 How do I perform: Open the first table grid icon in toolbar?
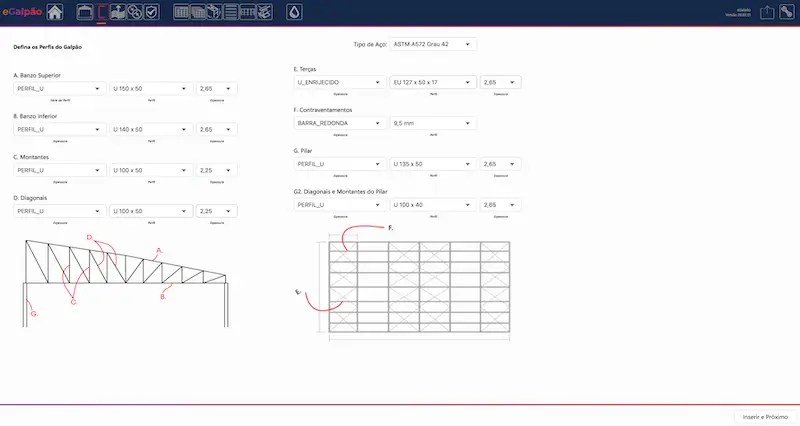(x=182, y=12)
